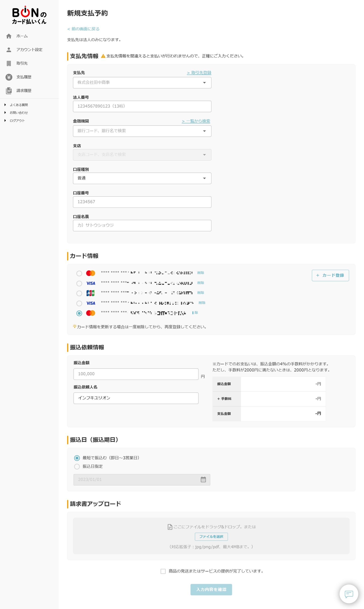
Task: Click the 取引先登録 link
Action: coord(199,73)
